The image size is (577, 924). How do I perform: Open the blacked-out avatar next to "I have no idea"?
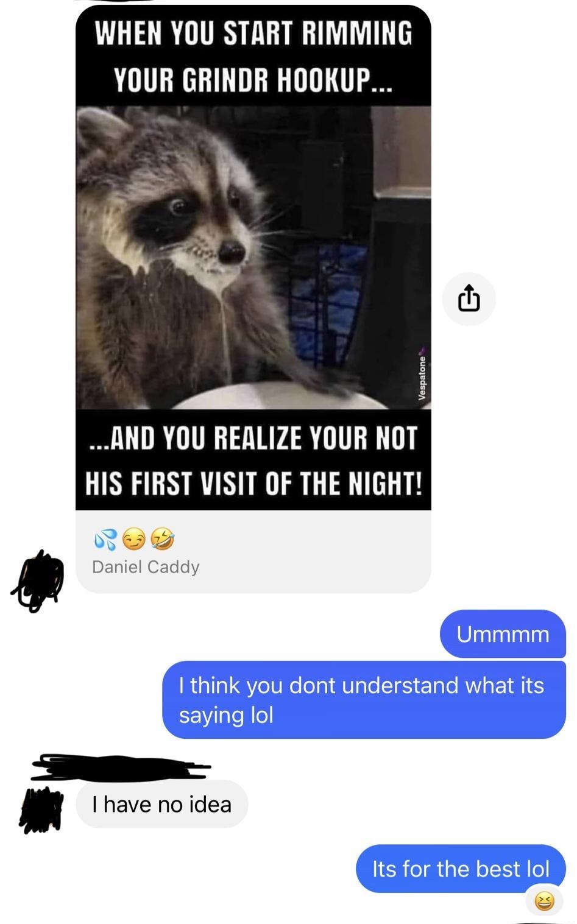(x=41, y=810)
